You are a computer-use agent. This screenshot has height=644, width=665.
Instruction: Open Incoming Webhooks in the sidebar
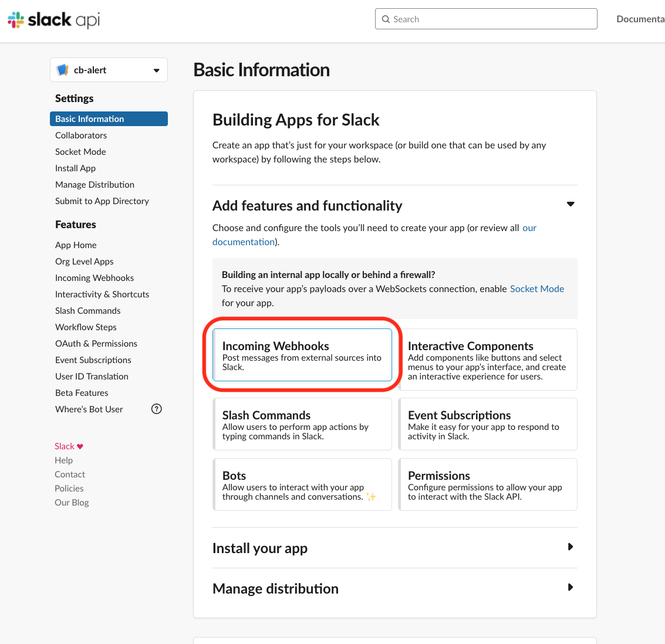tap(94, 278)
